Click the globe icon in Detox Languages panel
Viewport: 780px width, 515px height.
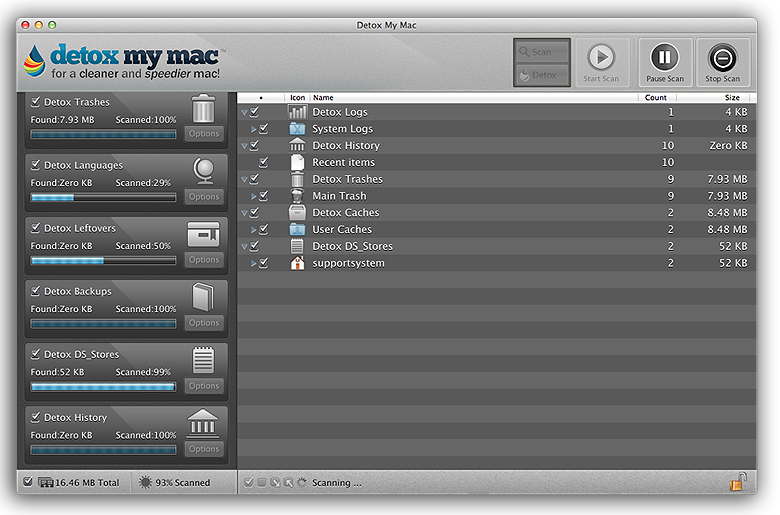(x=203, y=171)
